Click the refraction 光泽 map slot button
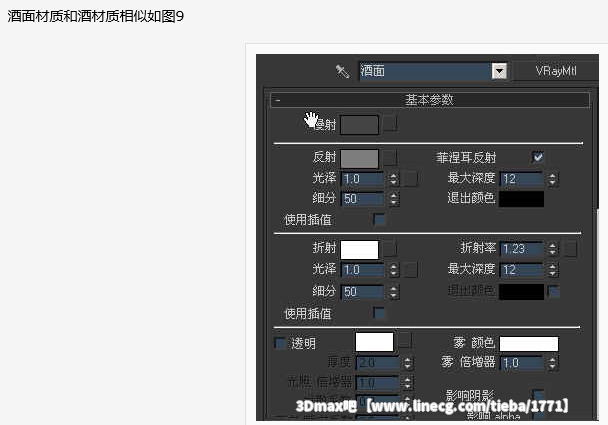Viewport: 608px width, 425px height. click(410, 270)
